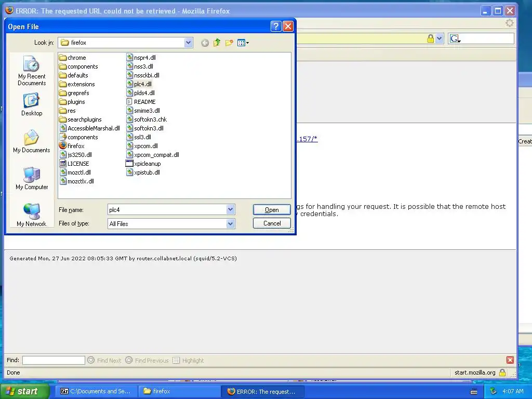The image size is (532, 399).
Task: Open the Google search engine selector
Action: click(455, 38)
